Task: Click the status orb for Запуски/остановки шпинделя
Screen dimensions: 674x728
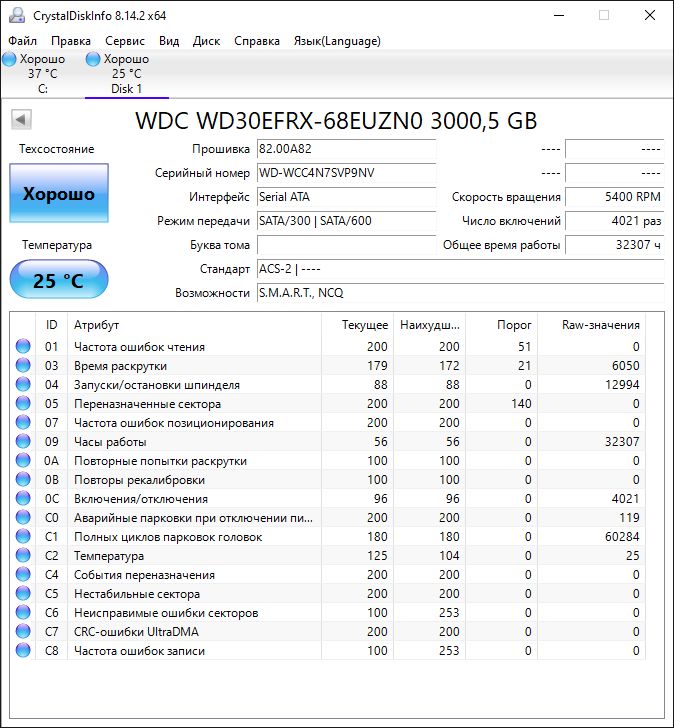Action: coord(23,384)
